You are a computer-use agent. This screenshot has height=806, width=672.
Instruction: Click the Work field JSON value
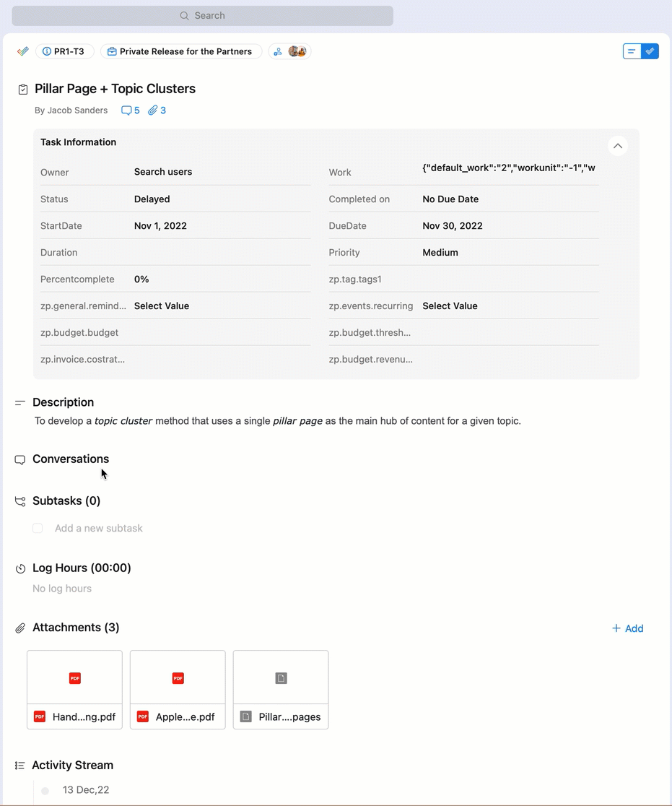509,168
